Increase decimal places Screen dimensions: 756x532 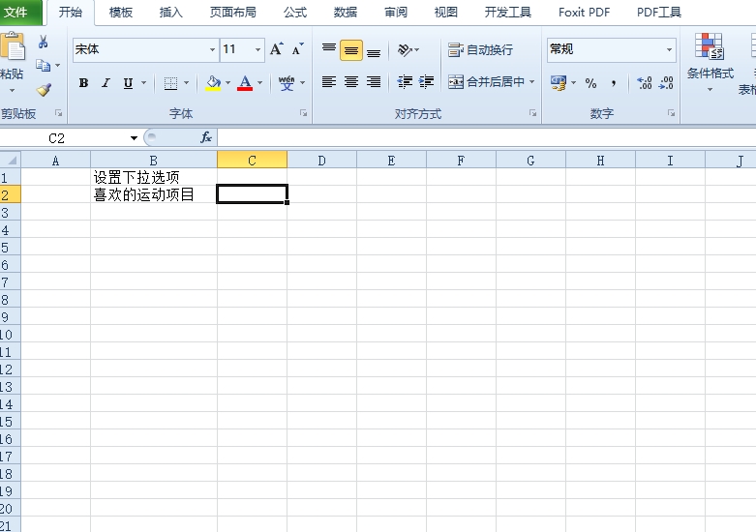(x=644, y=83)
